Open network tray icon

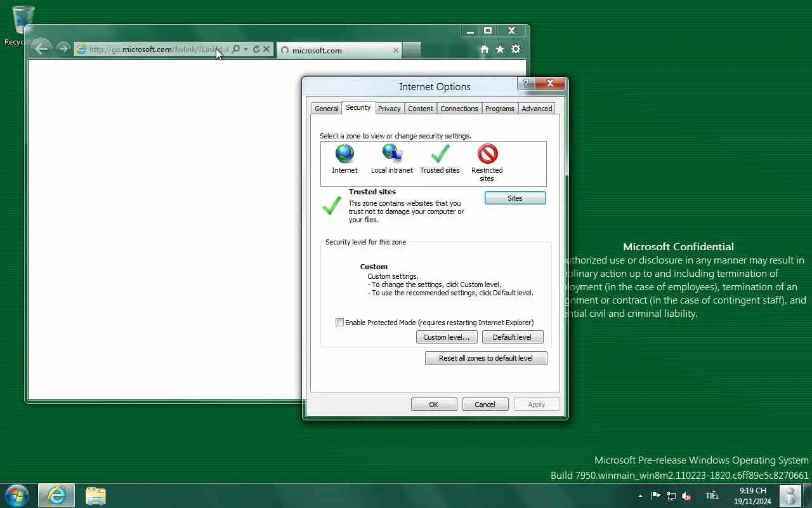671,496
